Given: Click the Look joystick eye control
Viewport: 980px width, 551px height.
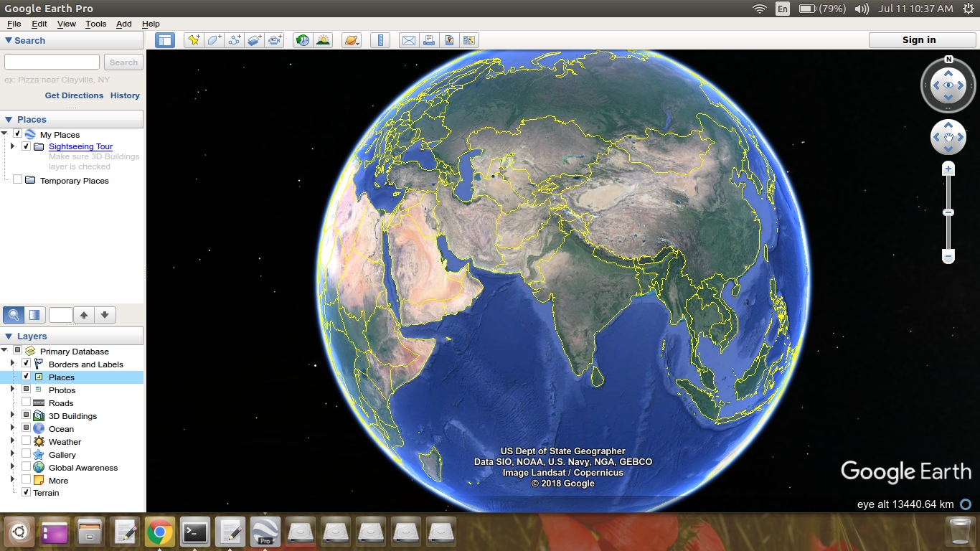Looking at the screenshot, I should point(948,85).
